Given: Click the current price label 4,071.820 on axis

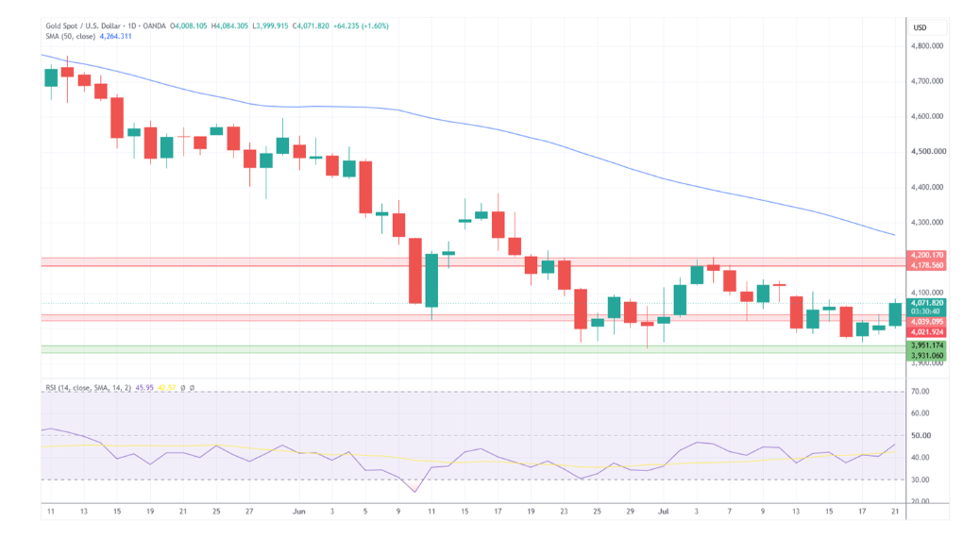Looking at the screenshot, I should (926, 303).
